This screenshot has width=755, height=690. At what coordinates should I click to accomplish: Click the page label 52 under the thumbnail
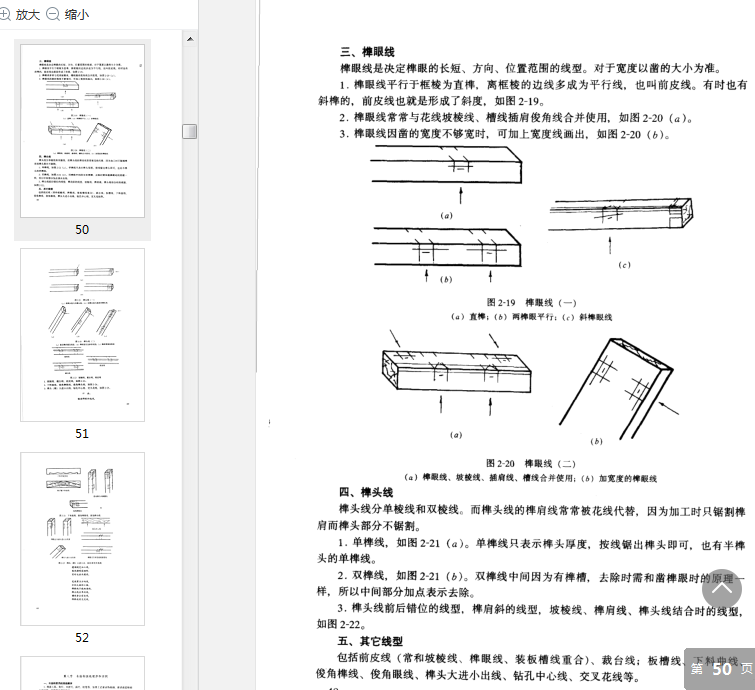click(82, 638)
